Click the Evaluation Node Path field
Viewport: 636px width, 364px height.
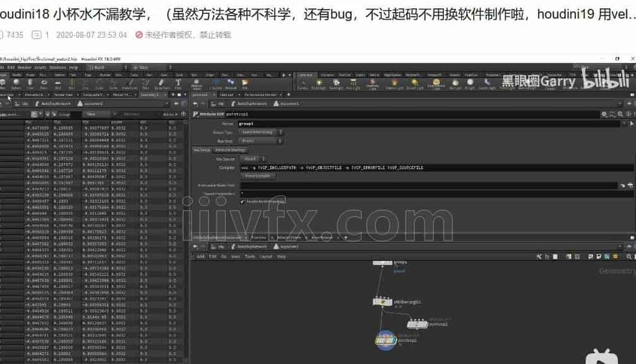click(x=428, y=185)
